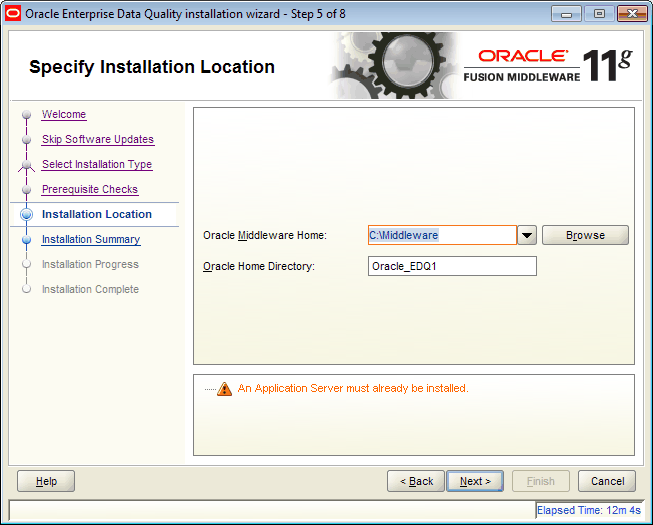Minimize the installation wizard window

tap(566, 14)
